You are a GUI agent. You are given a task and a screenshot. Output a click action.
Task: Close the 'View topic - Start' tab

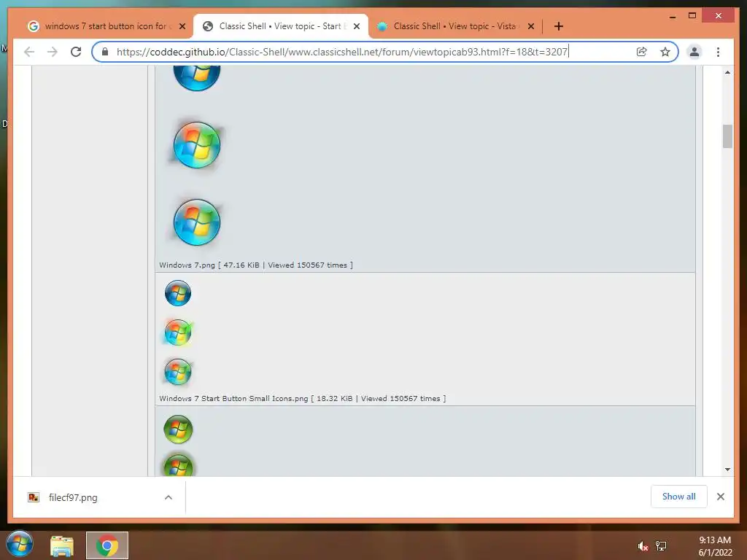coord(357,27)
